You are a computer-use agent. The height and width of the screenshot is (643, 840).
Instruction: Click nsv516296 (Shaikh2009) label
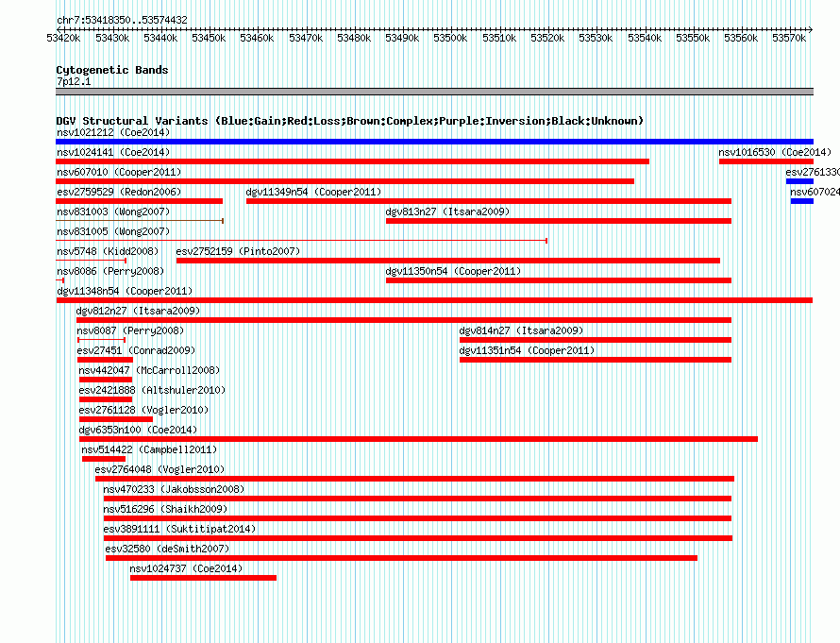(165, 509)
